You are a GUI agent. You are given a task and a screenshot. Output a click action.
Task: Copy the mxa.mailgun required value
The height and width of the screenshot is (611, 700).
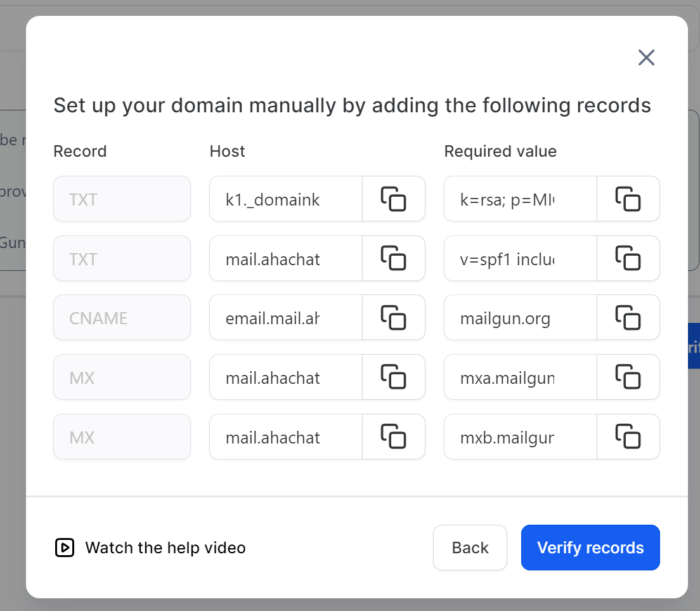[x=628, y=377]
